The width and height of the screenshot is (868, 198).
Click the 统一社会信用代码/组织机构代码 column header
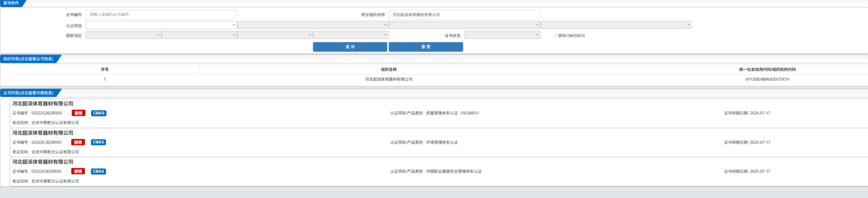pos(767,69)
